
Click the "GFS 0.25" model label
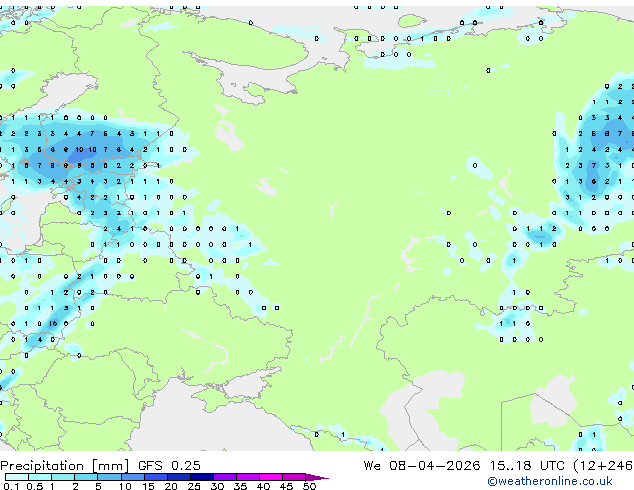(x=169, y=465)
